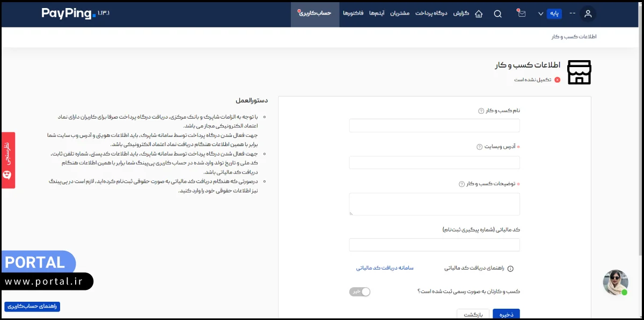The height and width of the screenshot is (320, 644).
Task: Expand the dropdown chevron next to پایه badge
Action: click(x=540, y=13)
